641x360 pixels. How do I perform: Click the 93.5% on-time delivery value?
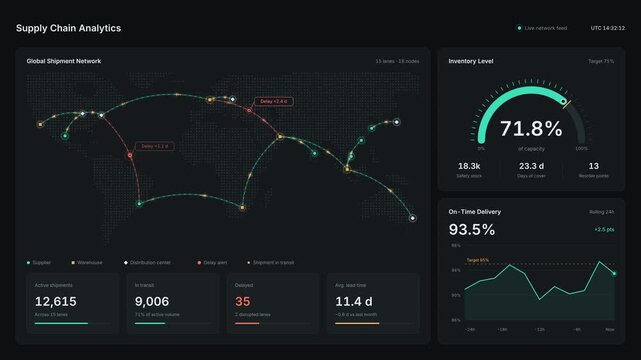tap(472, 230)
